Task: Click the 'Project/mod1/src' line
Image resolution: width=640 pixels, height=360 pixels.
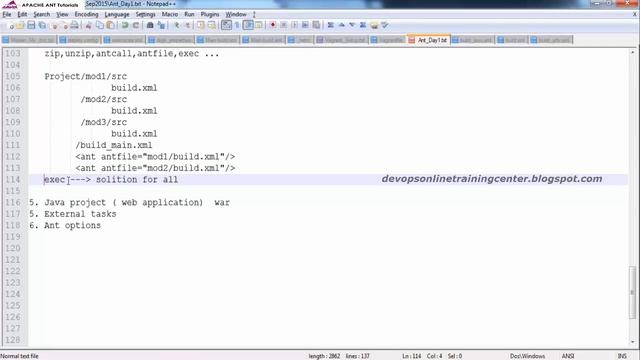Action: 85,76
